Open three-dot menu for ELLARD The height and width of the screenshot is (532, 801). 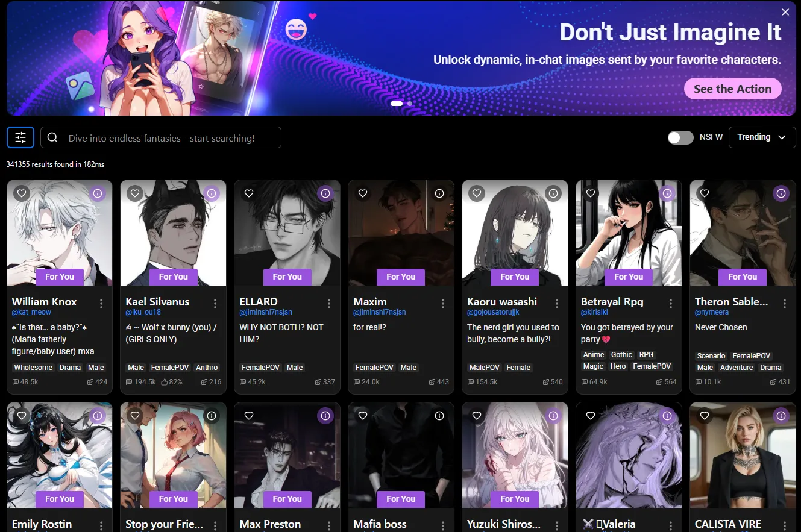pos(329,303)
